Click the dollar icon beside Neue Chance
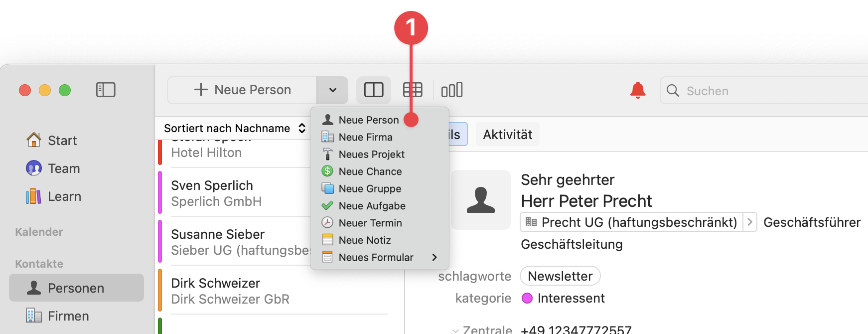This screenshot has height=334, width=868. (x=327, y=171)
